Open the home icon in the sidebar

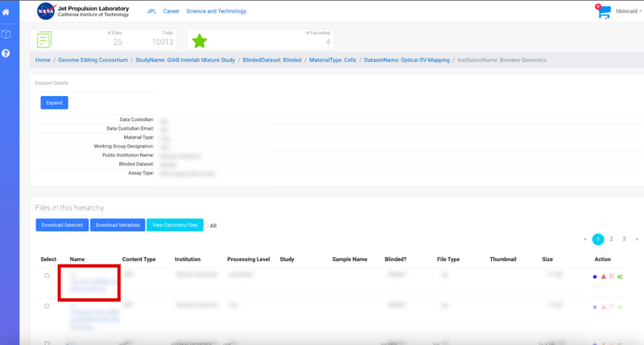coord(6,12)
